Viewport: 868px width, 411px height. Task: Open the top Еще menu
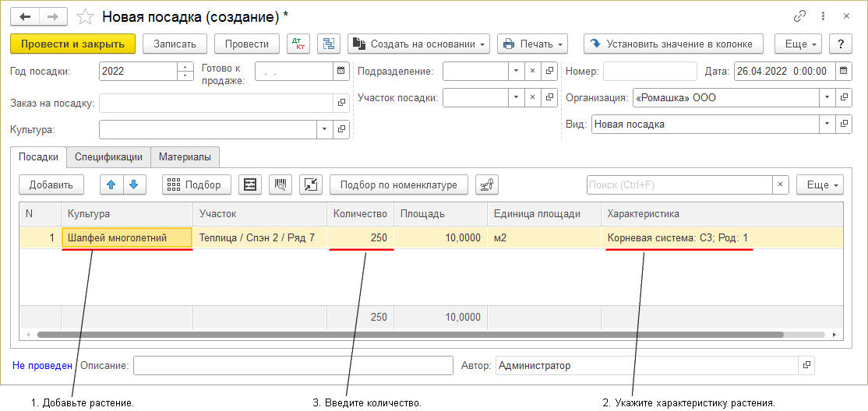[798, 44]
